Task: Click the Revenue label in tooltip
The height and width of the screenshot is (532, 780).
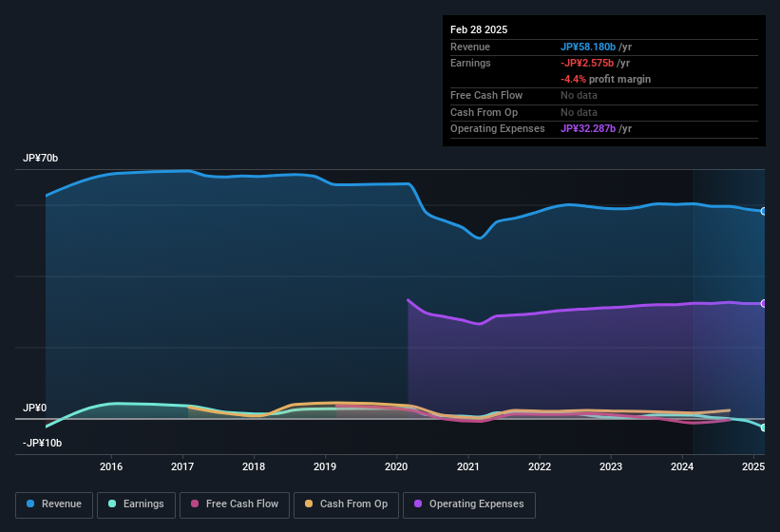Action: coord(470,47)
